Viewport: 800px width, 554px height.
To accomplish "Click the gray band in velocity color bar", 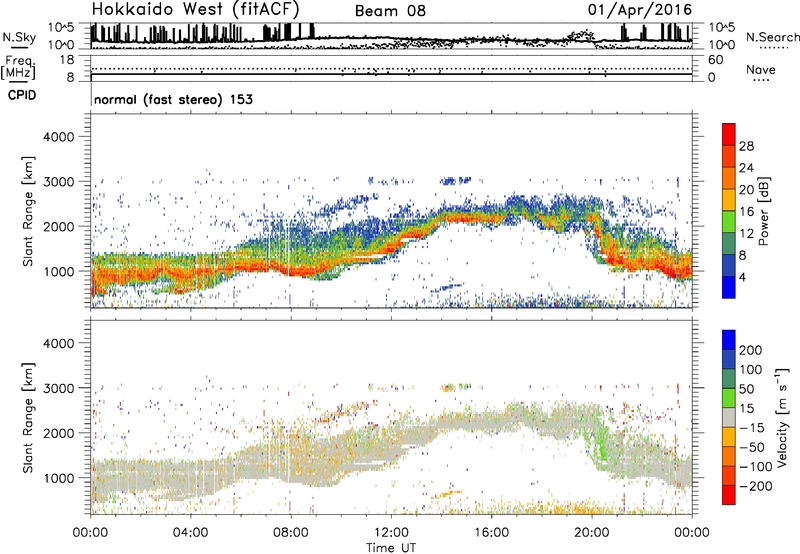I will click(x=729, y=417).
